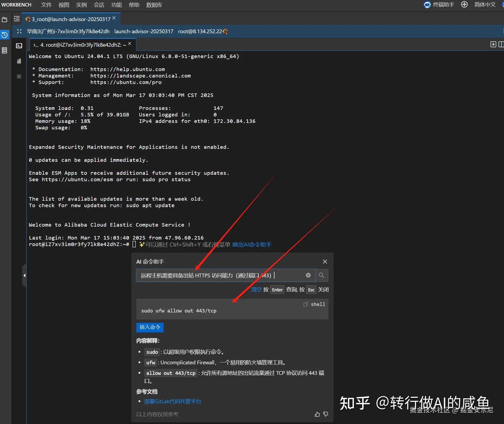Viewport: 504px width, 424px height.
Task: Open the 数据库 menu
Action: tap(154, 5)
